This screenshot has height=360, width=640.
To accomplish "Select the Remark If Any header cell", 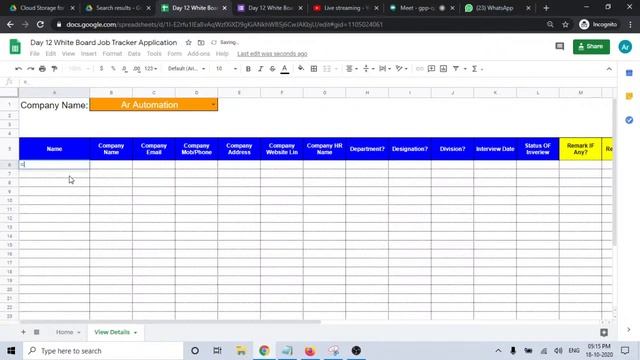I will pyautogui.click(x=580, y=149).
